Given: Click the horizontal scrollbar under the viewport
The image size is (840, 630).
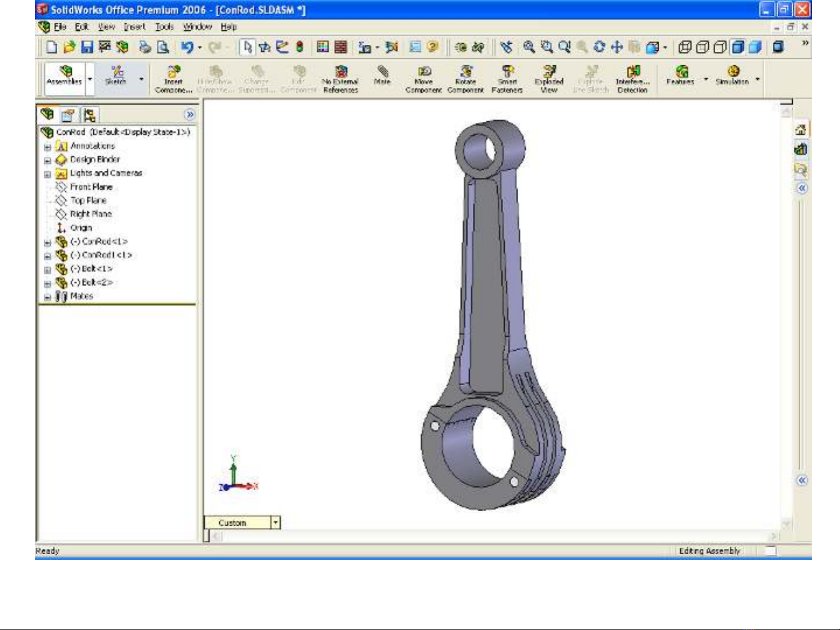Looking at the screenshot, I should [x=495, y=536].
